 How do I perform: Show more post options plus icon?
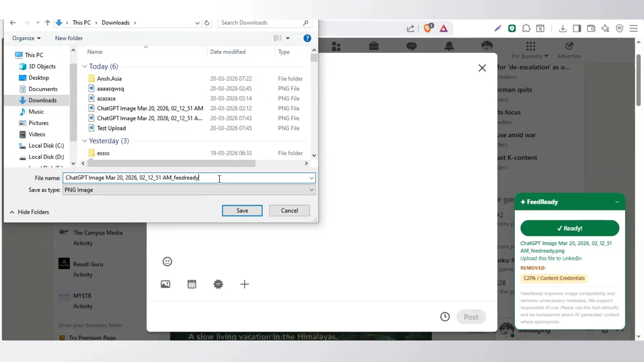click(x=245, y=284)
